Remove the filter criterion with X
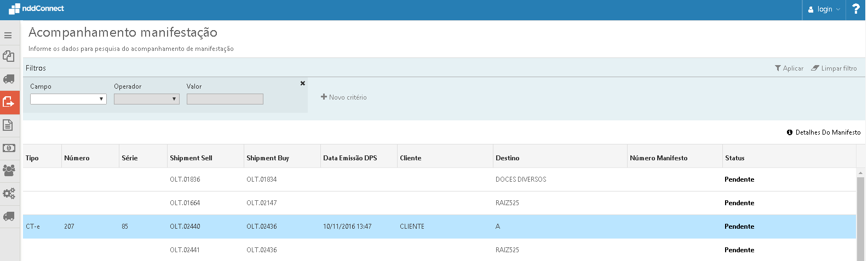 tap(302, 83)
